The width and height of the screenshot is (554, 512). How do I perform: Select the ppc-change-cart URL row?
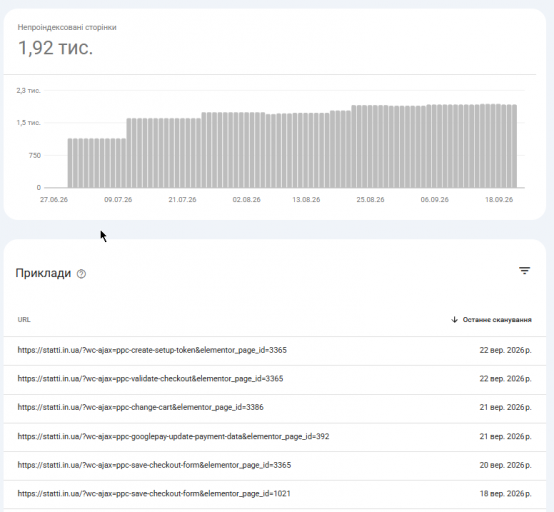[275, 408]
